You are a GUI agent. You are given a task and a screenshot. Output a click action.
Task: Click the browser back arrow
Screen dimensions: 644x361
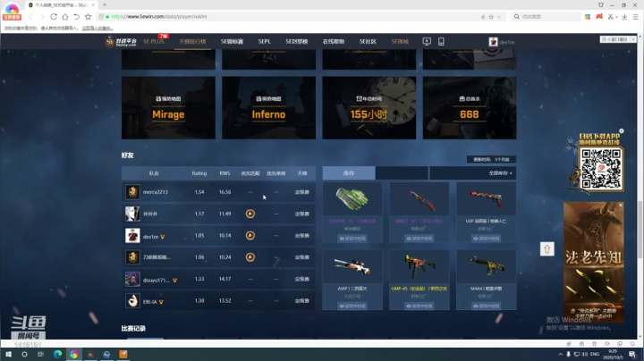tap(30, 17)
